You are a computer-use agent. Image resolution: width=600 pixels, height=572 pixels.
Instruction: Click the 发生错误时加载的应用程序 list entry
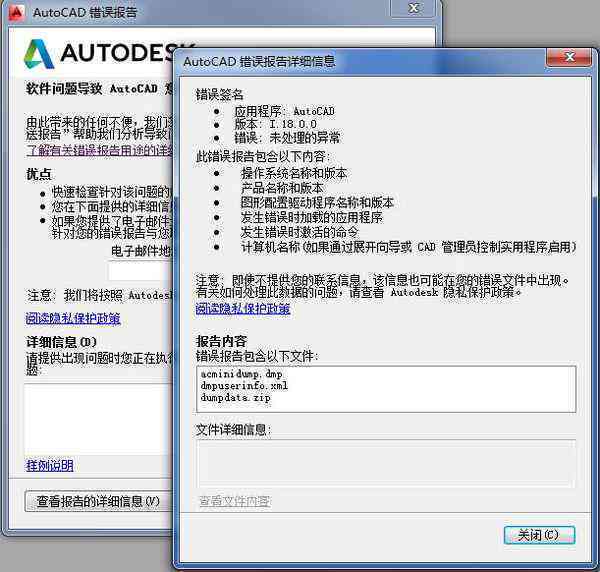click(x=311, y=217)
